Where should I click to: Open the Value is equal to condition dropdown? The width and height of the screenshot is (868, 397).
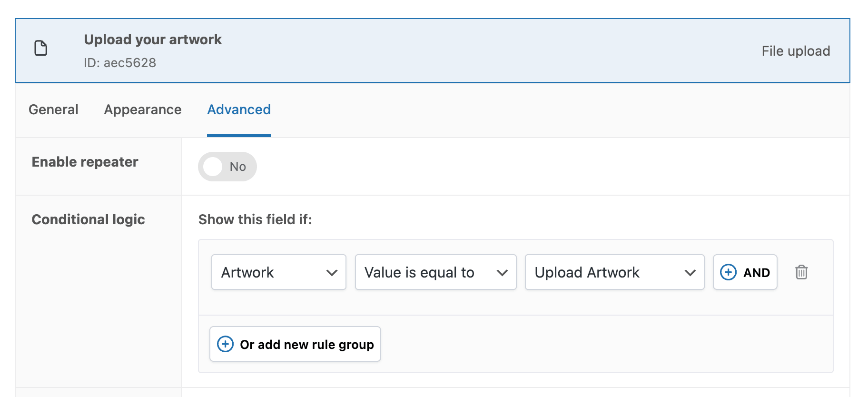(x=435, y=272)
